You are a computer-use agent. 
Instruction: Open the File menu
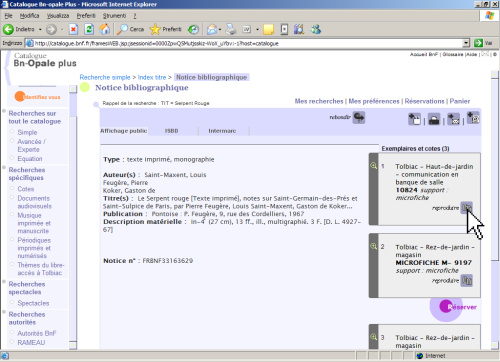point(8,16)
